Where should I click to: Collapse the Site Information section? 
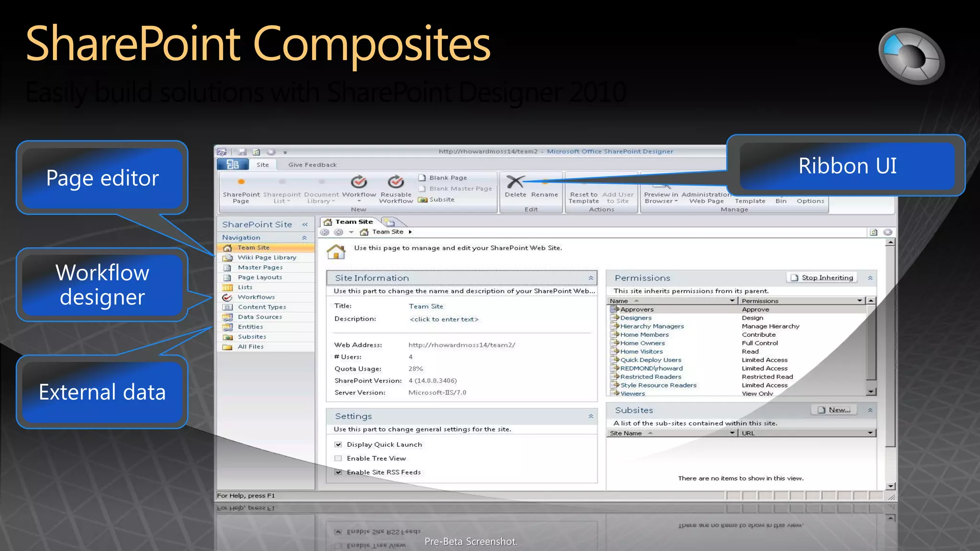click(x=591, y=278)
